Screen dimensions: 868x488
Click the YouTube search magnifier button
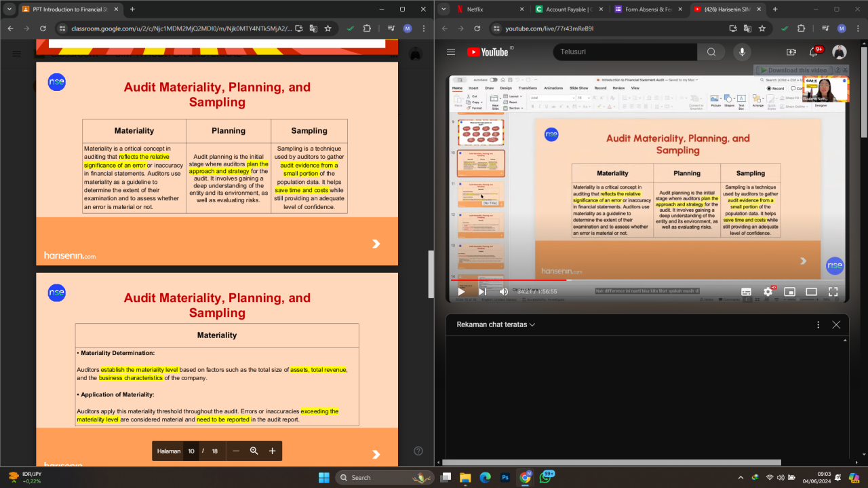click(711, 52)
